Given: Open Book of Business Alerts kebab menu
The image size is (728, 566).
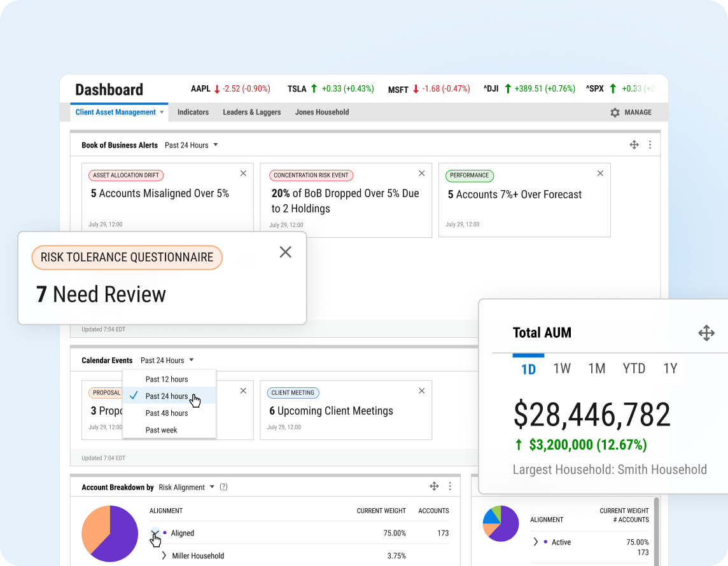Looking at the screenshot, I should pyautogui.click(x=650, y=145).
